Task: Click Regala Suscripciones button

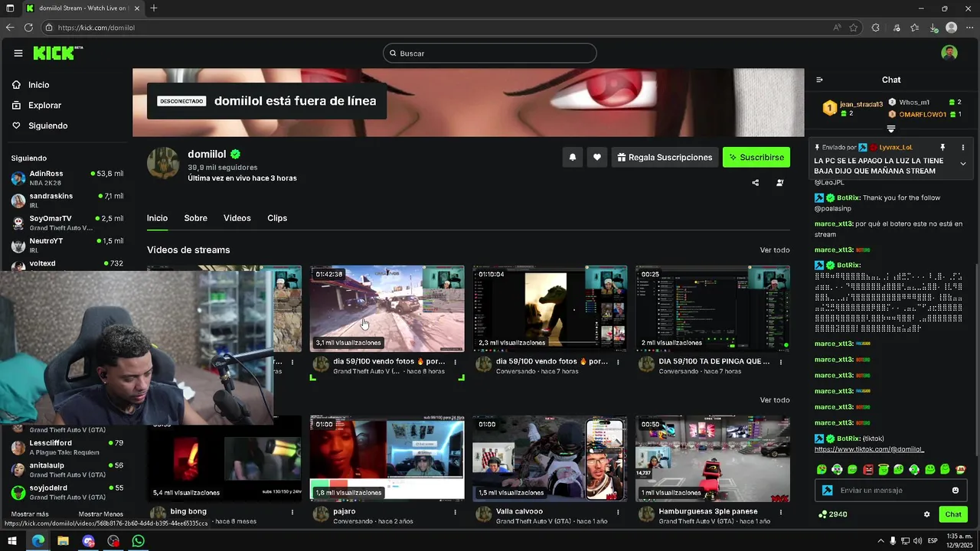Action: pos(665,157)
